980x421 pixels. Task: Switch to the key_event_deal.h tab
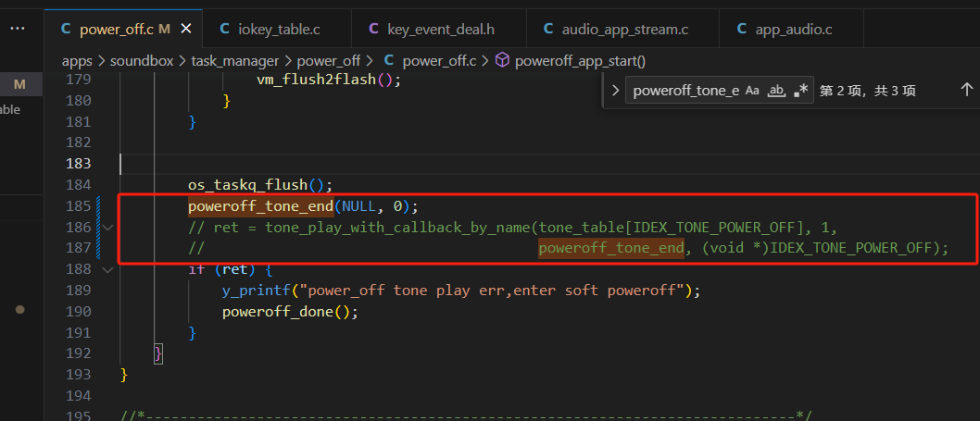[439, 29]
